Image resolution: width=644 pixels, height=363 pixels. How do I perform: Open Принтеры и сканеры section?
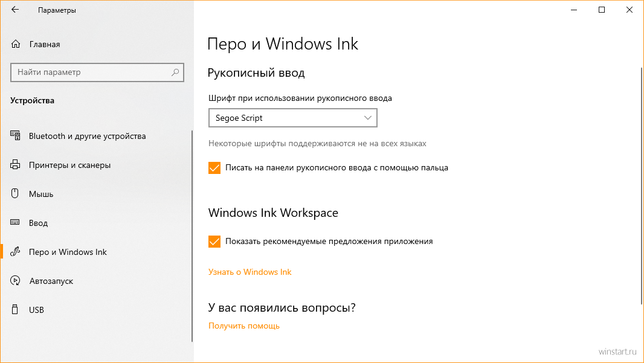[70, 165]
